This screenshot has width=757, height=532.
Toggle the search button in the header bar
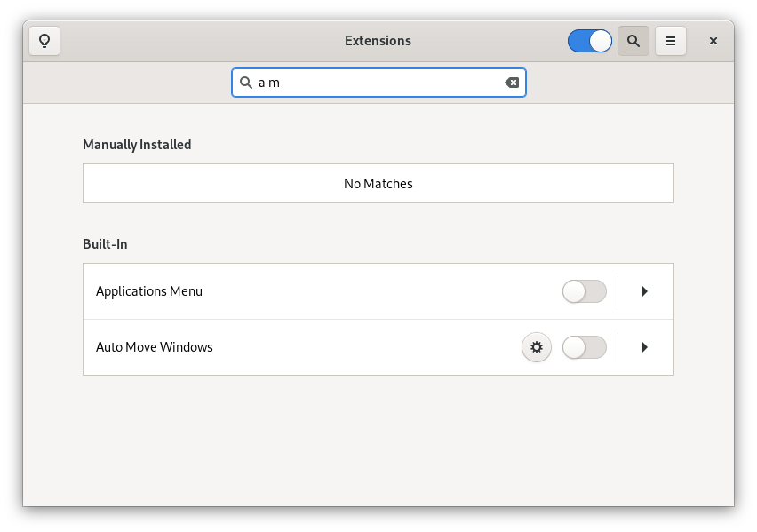click(x=633, y=41)
